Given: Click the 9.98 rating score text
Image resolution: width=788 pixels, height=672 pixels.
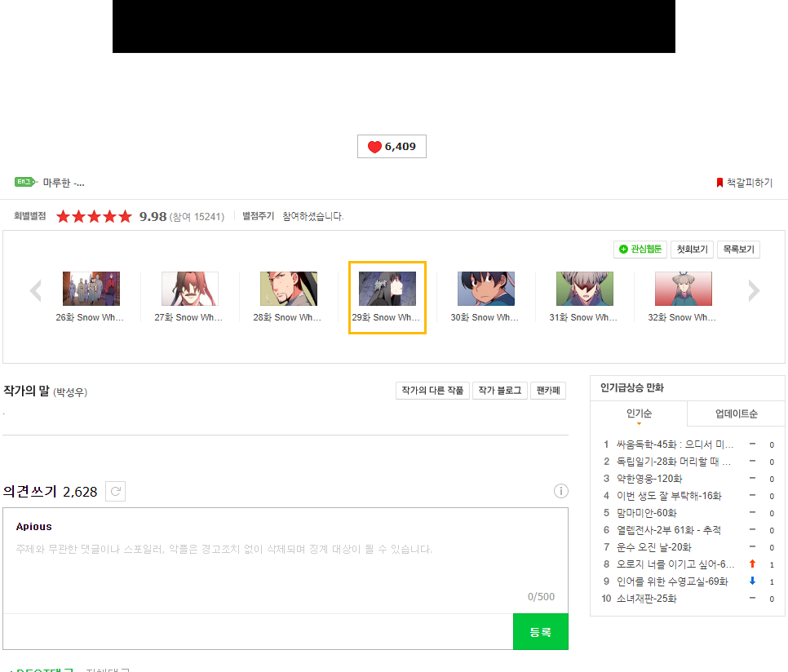Looking at the screenshot, I should point(153,216).
